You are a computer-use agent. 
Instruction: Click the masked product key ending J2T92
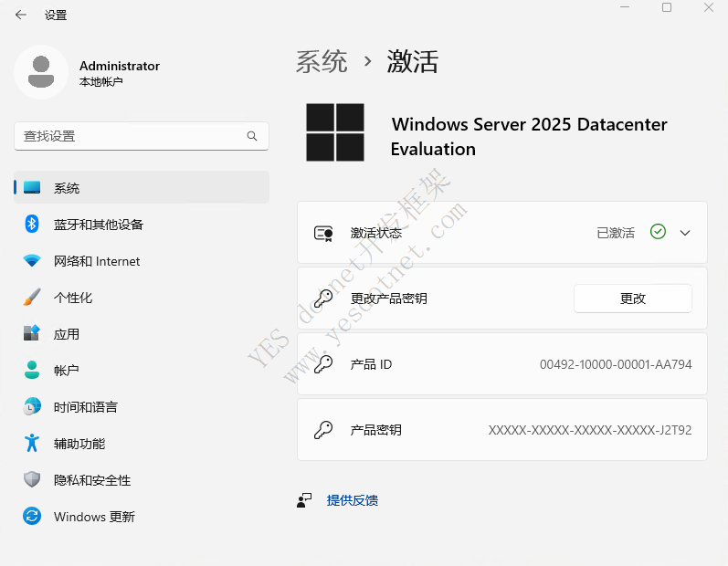click(x=590, y=430)
